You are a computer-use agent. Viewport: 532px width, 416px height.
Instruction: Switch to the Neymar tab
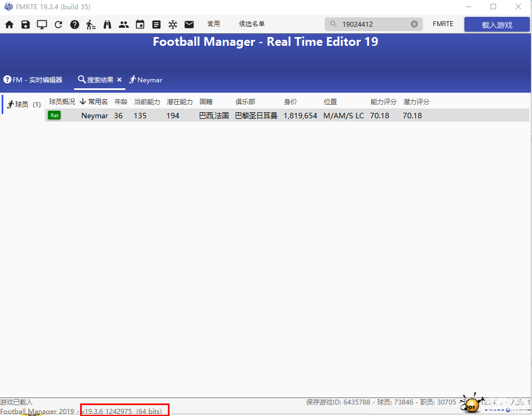coord(146,80)
